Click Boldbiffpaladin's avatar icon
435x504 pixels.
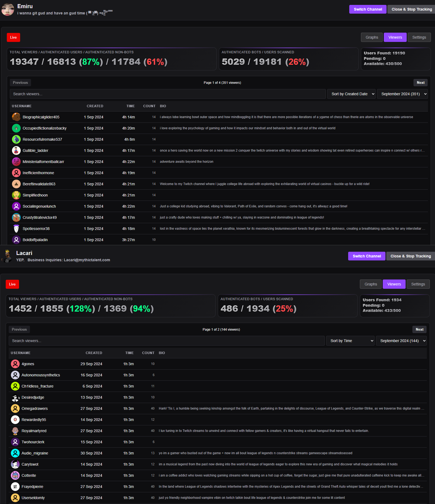point(16,240)
